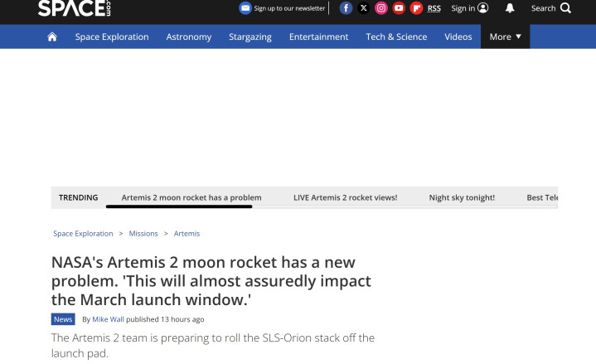
Task: Open the Space Exploration nav menu
Action: pos(112,36)
